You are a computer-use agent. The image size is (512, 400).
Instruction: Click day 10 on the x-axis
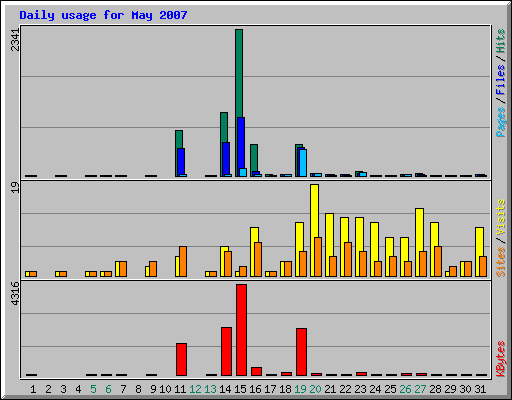point(165,389)
